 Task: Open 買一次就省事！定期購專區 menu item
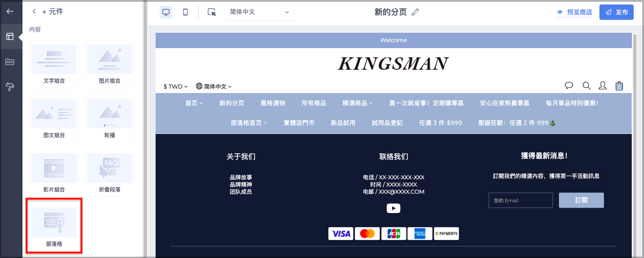pos(426,103)
